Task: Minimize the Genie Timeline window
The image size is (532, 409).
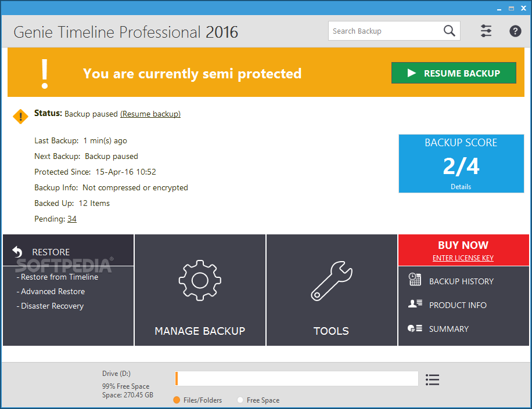Action: (x=499, y=9)
